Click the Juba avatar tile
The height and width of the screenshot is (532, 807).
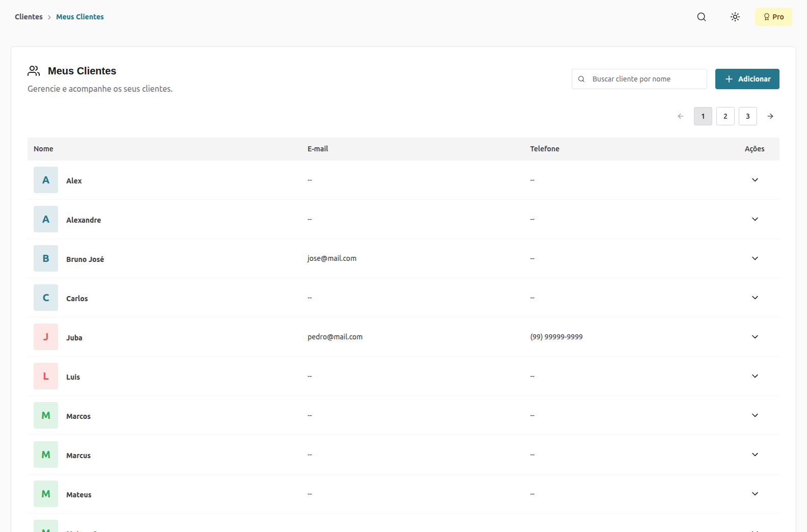[x=46, y=337]
